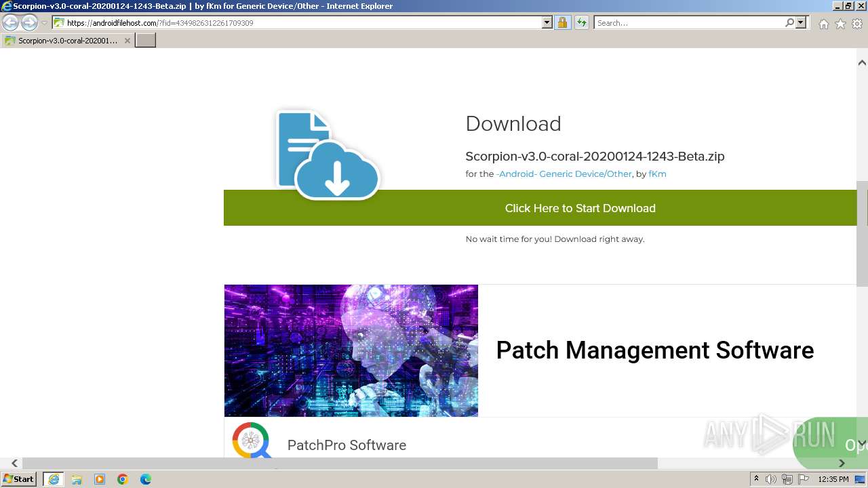Click the horizontal scrollbar thumb
This screenshot has height=488, width=868.
(339, 463)
